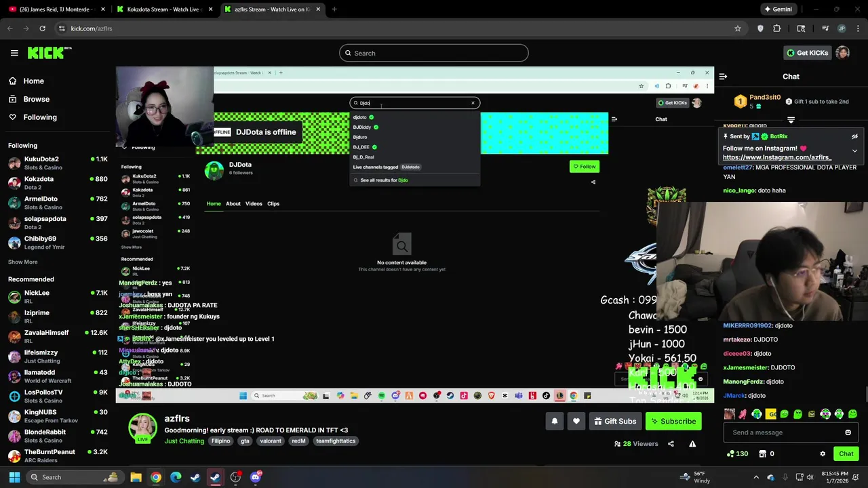Reload the page
Viewport: 868px width, 488px height.
click(42, 28)
